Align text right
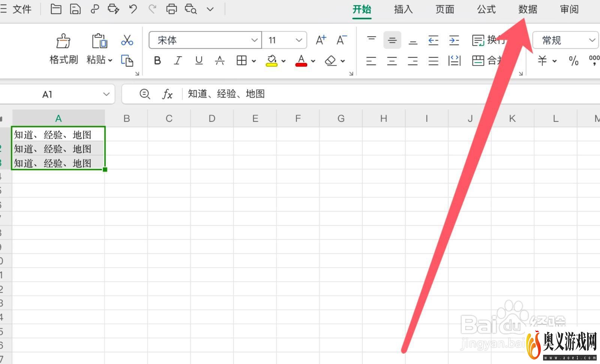 (x=413, y=60)
